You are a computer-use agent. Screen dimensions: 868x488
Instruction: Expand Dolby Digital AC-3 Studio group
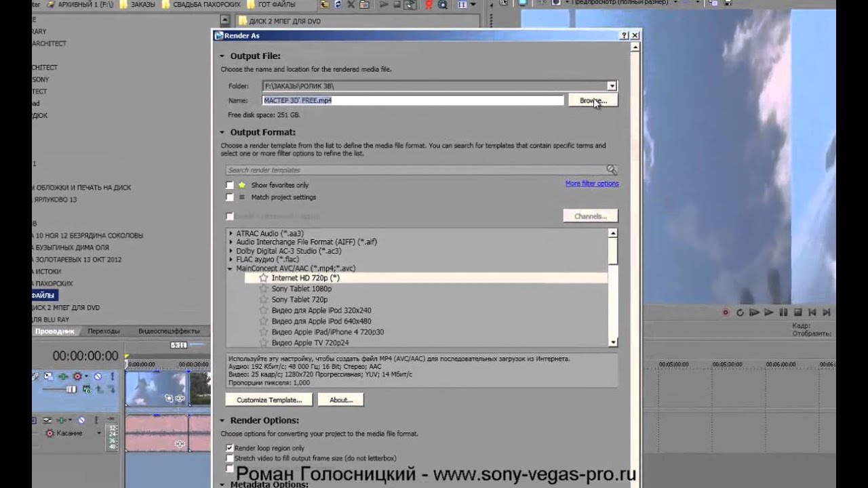tap(231, 251)
